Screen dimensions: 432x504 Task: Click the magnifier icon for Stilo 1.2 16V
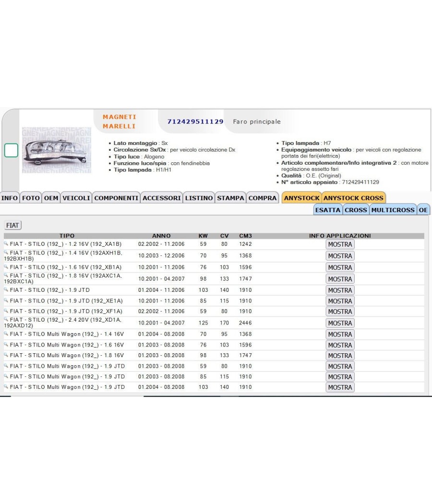(6, 244)
